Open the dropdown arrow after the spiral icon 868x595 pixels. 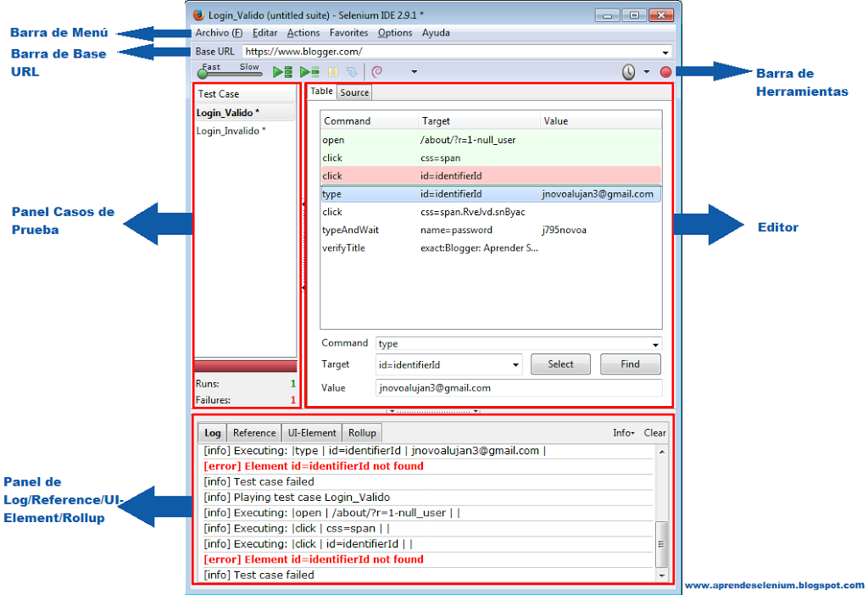(x=414, y=72)
